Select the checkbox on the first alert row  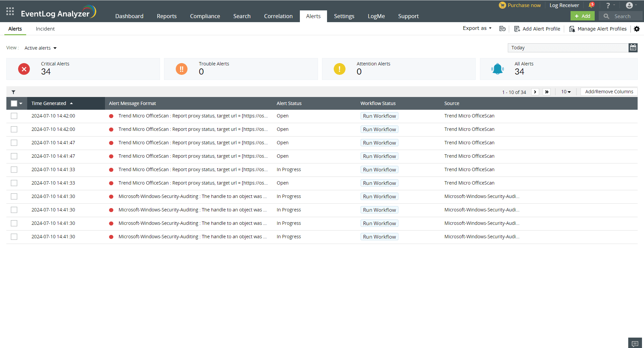pos(14,116)
